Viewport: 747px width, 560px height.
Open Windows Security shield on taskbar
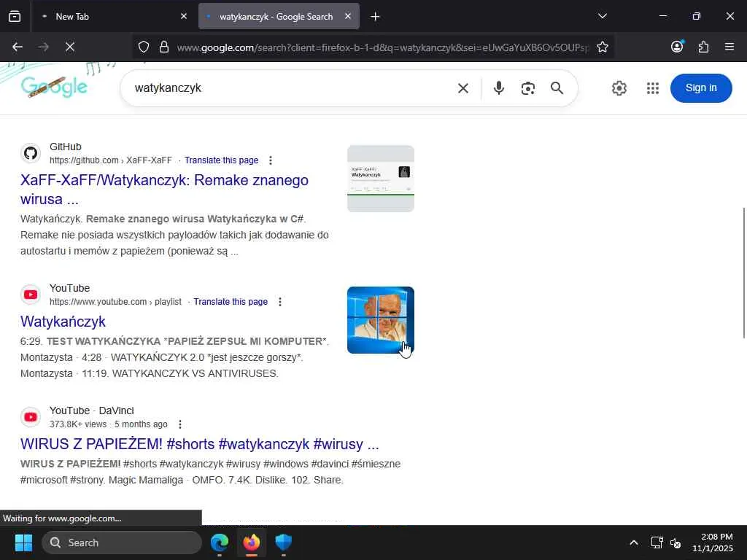pyautogui.click(x=284, y=542)
